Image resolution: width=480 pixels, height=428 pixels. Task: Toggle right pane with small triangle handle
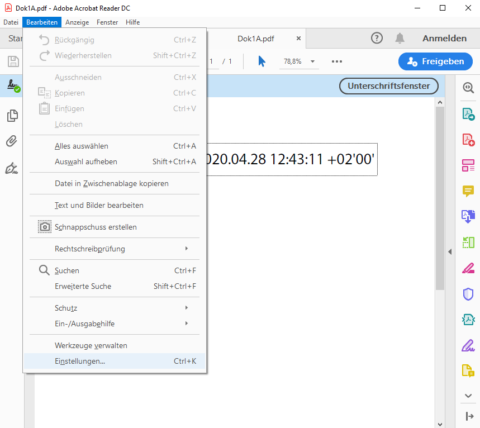(x=450, y=252)
